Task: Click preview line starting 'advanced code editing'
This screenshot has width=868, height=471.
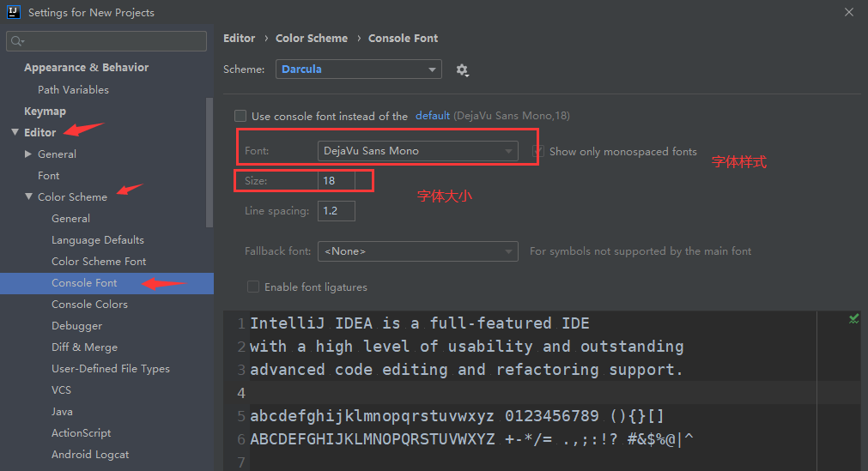Action: [x=467, y=370]
